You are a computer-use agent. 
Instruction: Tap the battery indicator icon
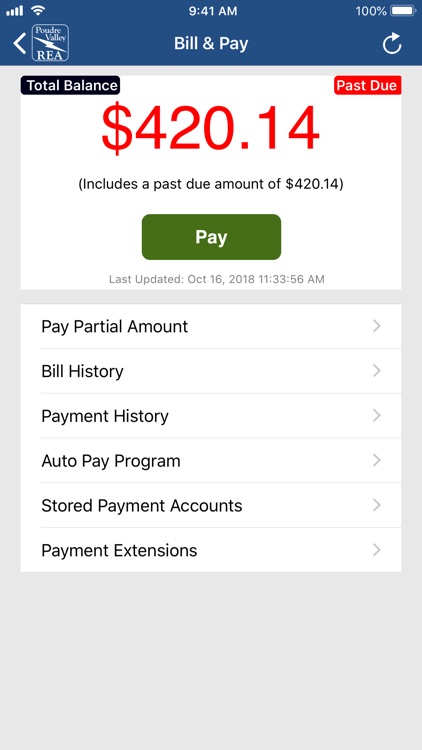pyautogui.click(x=403, y=11)
